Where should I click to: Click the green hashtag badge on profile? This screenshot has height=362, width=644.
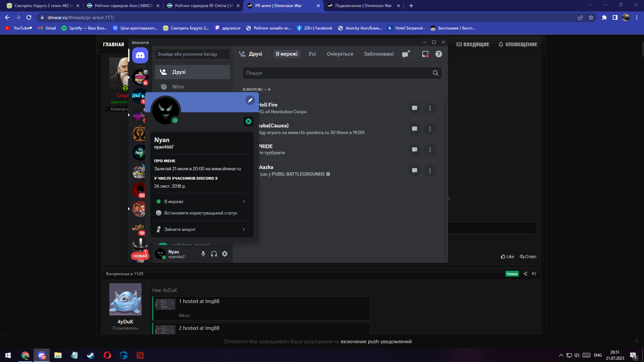pos(249,121)
